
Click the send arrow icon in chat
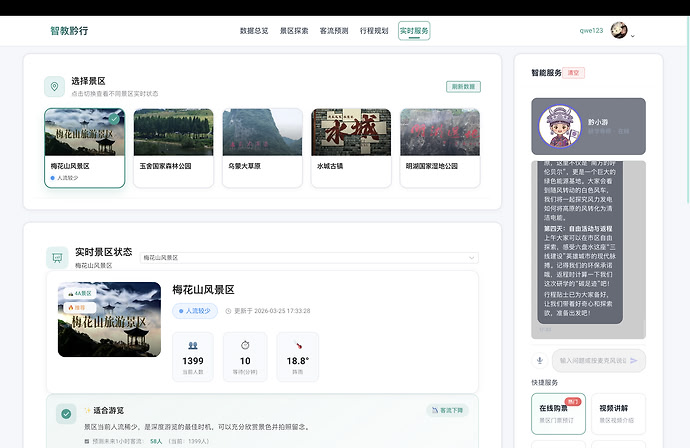coord(634,360)
